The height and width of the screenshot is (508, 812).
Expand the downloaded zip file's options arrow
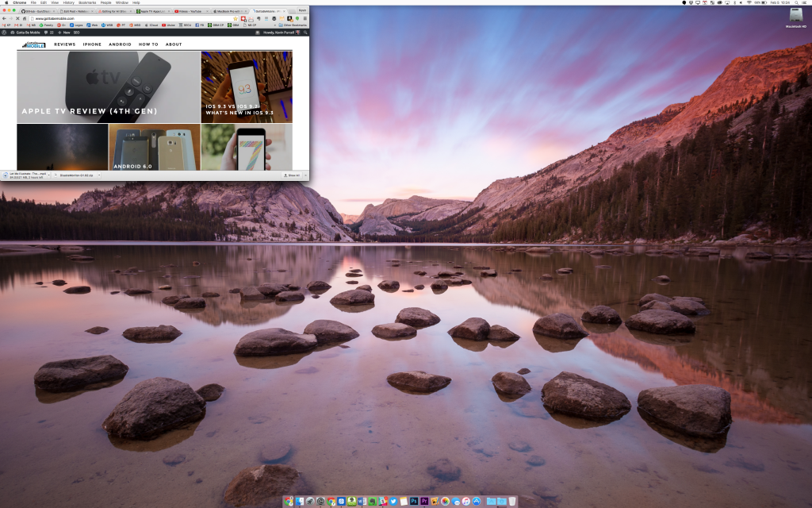click(98, 176)
